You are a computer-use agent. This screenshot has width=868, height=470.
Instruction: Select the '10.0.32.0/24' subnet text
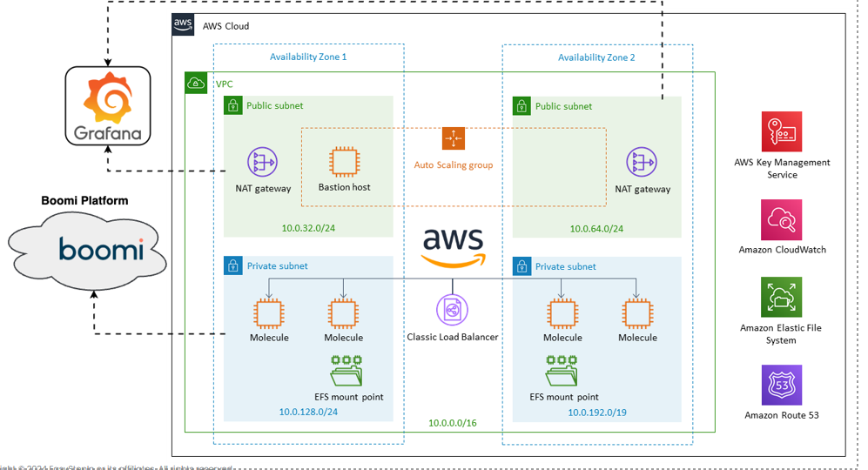coord(308,228)
